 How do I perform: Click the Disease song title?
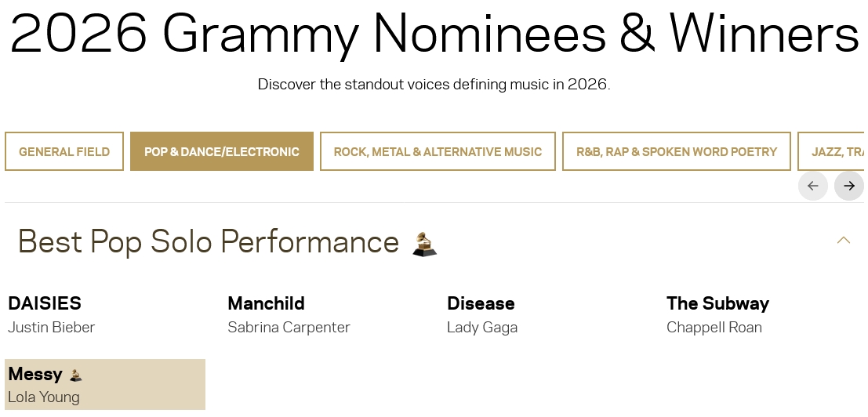click(481, 303)
